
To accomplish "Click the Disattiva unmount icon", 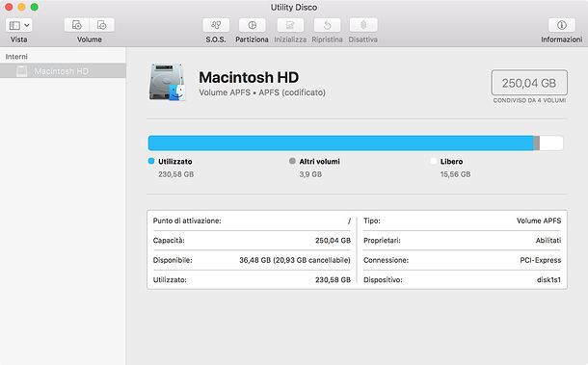I will [x=363, y=25].
